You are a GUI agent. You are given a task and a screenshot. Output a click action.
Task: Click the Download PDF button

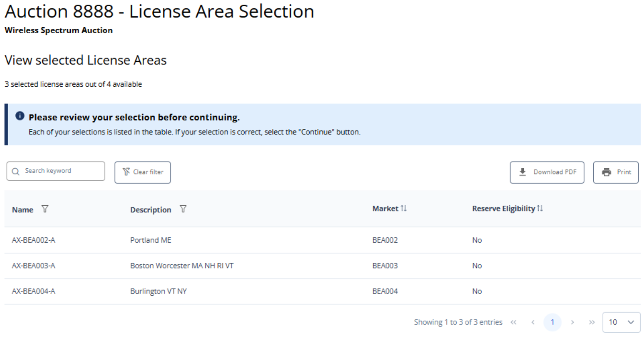(547, 172)
